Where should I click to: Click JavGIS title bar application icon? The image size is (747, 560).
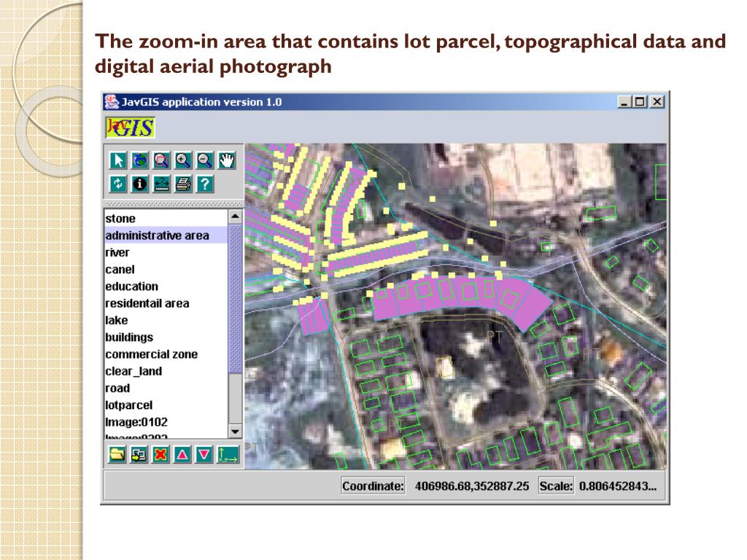tap(112, 101)
